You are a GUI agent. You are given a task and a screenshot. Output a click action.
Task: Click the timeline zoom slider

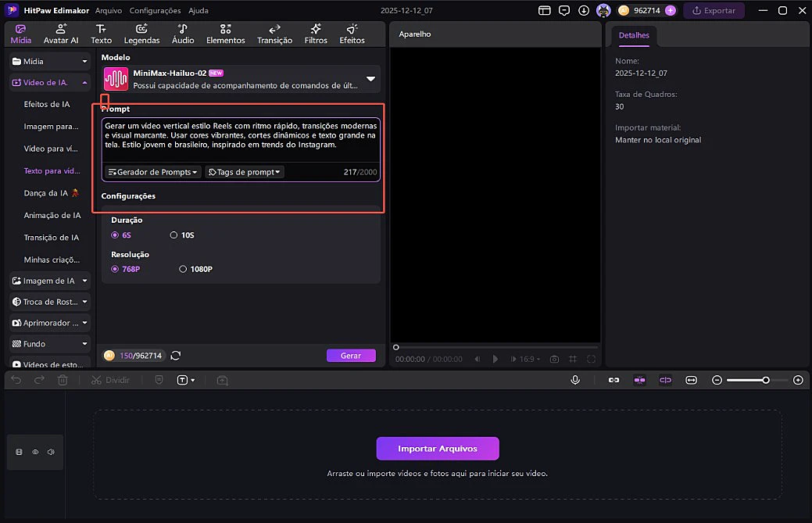tap(746, 380)
